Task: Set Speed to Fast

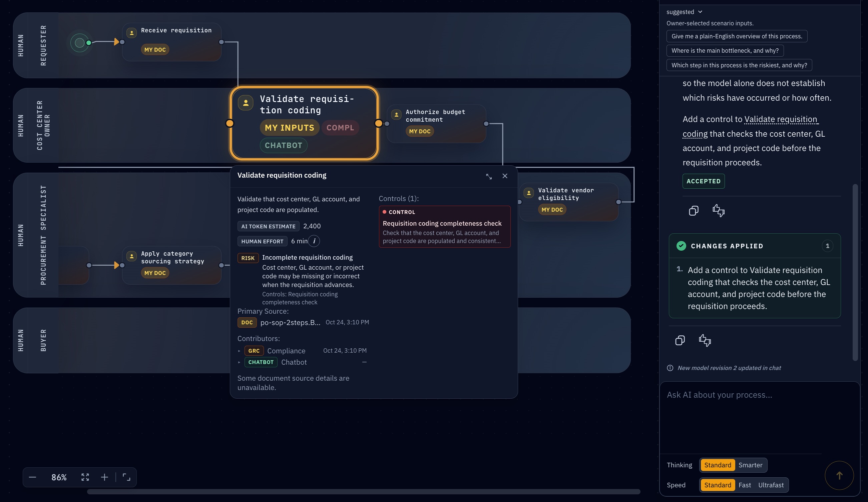Action: tap(744, 485)
